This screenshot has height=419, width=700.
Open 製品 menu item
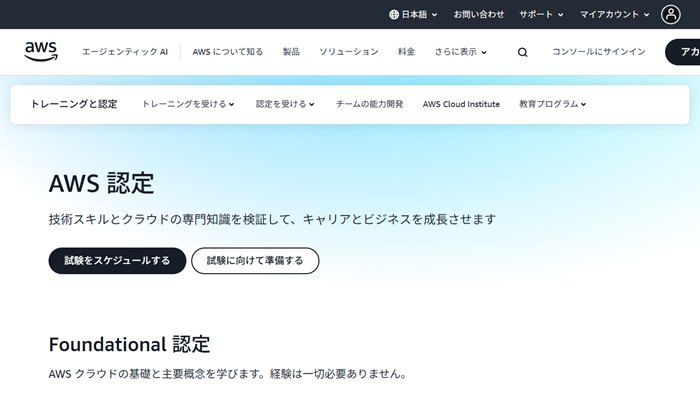tap(291, 52)
